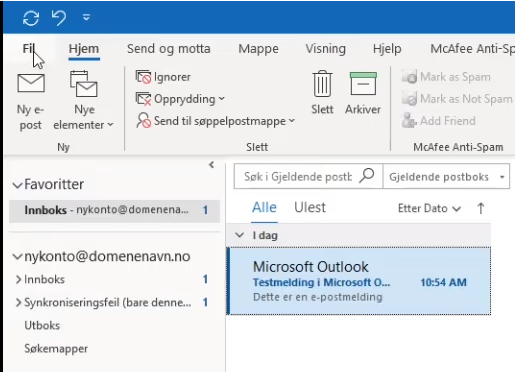Open the Visning tab
The image size is (515, 372).
tap(325, 49)
